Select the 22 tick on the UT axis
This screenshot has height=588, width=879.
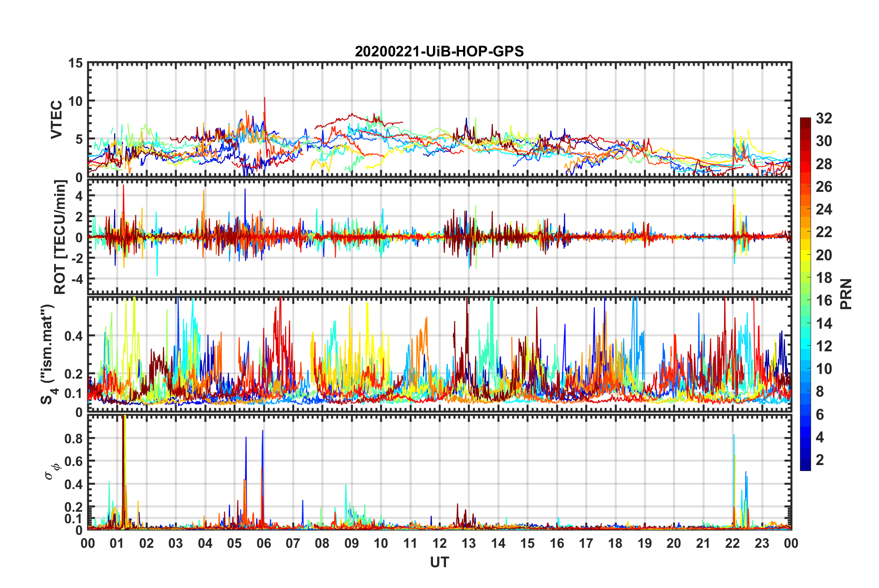coord(732,543)
